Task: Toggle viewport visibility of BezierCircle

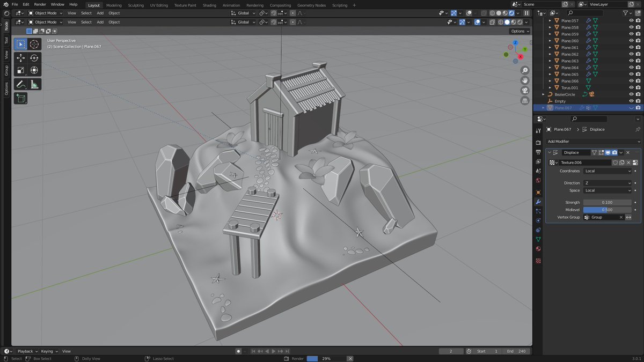Action: [631, 94]
